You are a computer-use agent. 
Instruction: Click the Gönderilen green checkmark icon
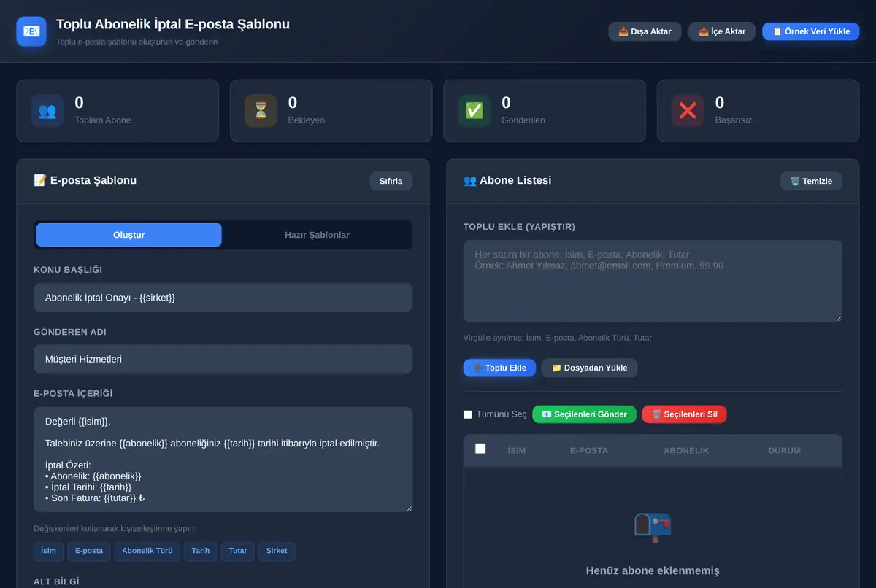[x=474, y=111]
